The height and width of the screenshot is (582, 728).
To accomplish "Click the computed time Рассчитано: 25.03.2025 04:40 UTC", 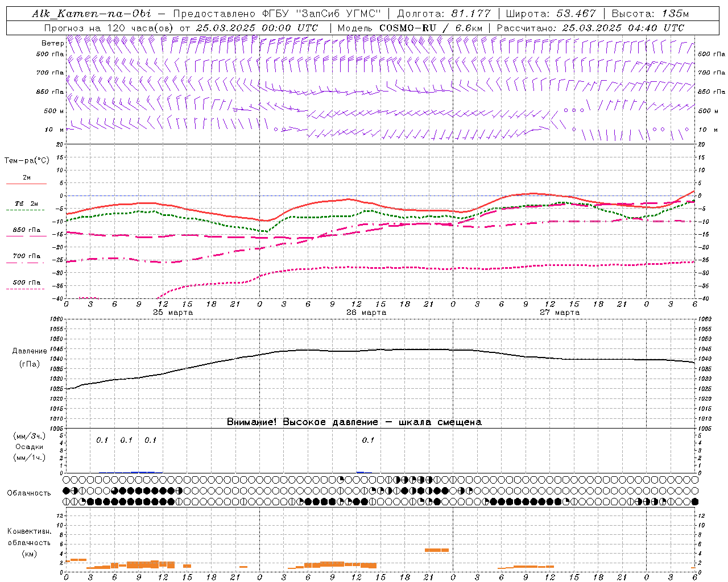I will pyautogui.click(x=590, y=28).
